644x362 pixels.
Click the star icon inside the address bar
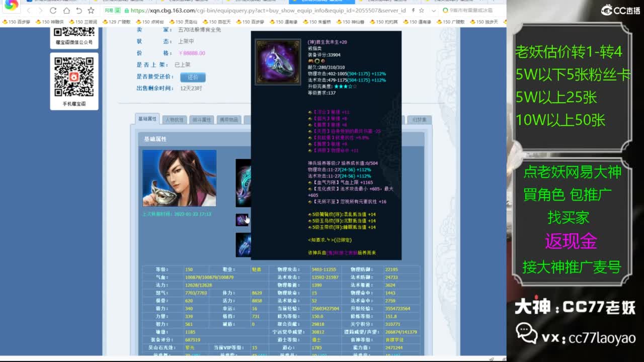tap(421, 10)
